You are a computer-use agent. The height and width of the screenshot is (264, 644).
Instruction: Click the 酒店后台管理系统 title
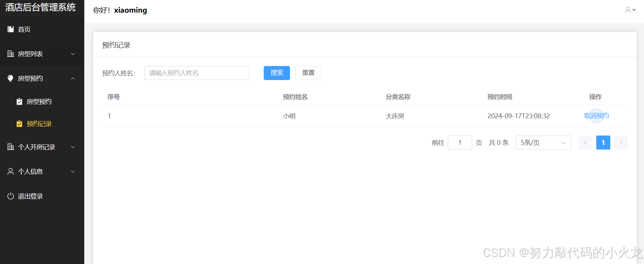pos(40,7)
